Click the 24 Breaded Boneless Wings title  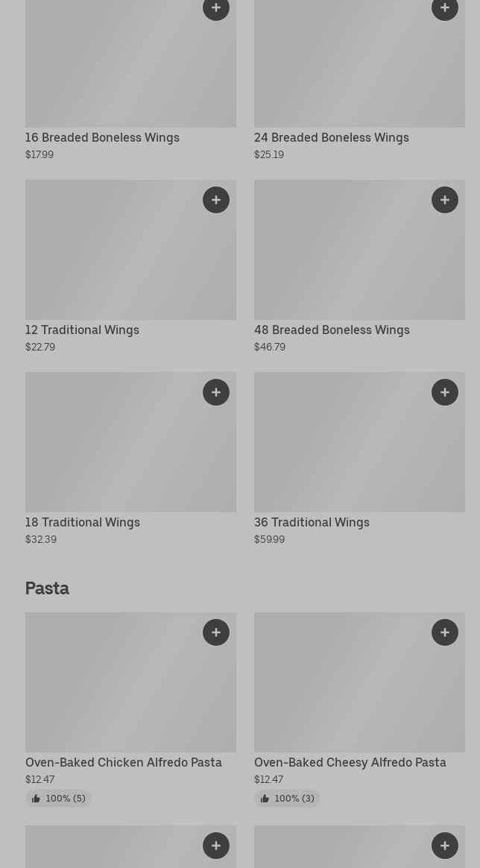[332, 137]
